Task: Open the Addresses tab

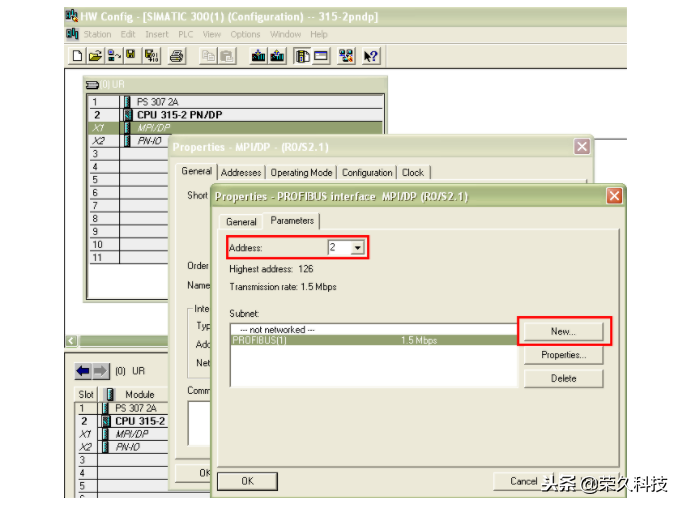Action: [x=241, y=172]
